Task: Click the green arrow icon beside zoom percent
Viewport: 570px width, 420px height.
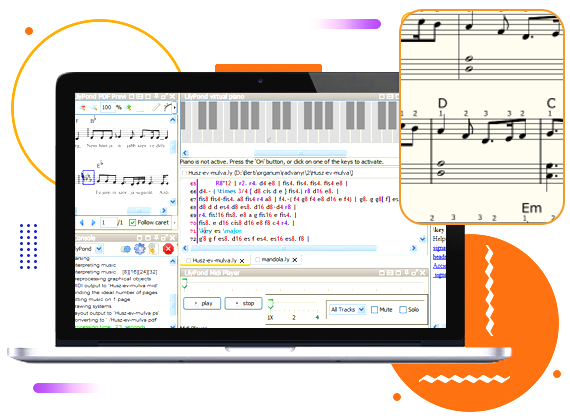Action: point(128,107)
